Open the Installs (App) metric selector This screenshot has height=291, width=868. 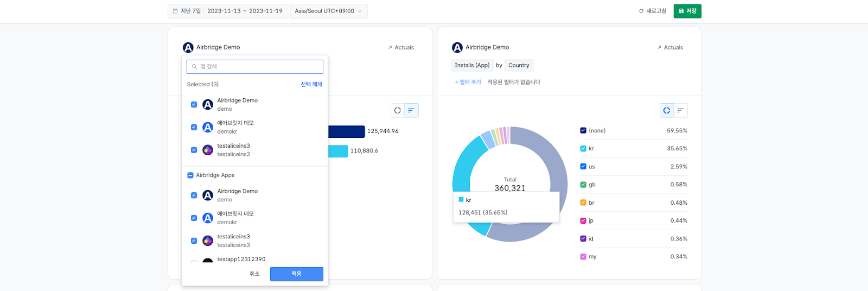pyautogui.click(x=472, y=65)
